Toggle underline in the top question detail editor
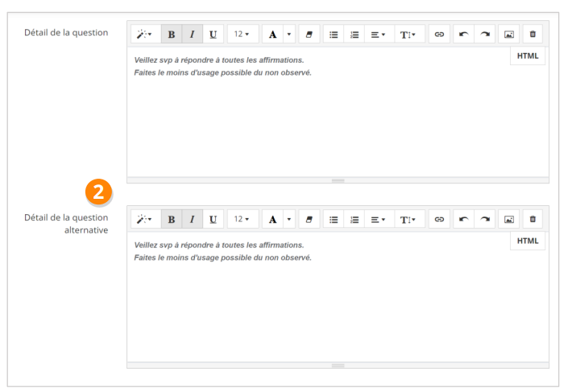 213,35
